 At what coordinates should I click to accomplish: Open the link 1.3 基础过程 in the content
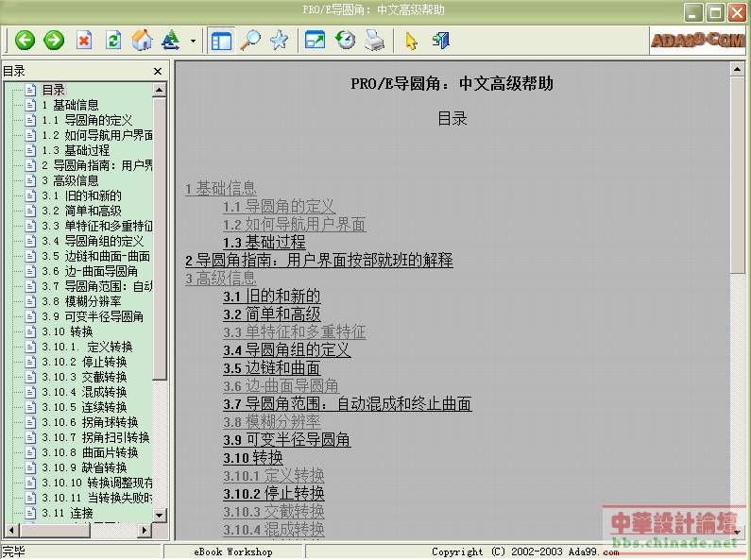tap(264, 242)
